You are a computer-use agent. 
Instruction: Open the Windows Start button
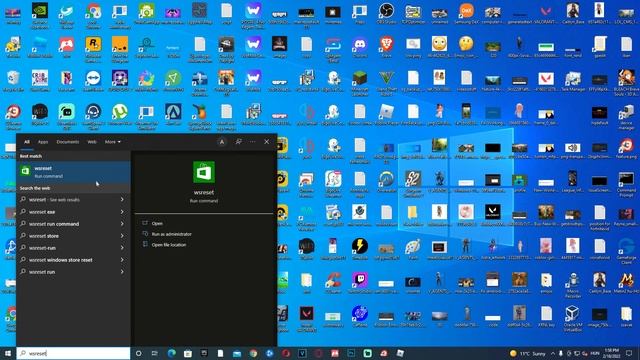click(8, 353)
